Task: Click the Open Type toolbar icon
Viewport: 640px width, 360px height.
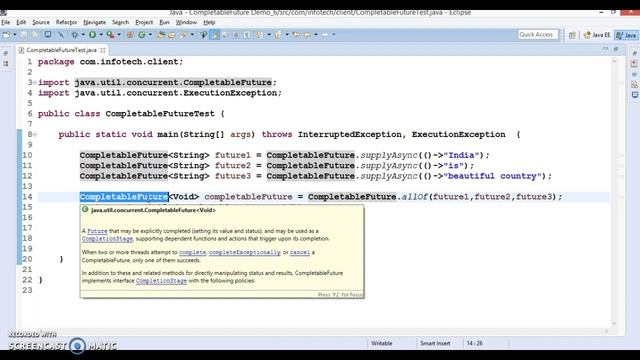Action: pyautogui.click(x=161, y=35)
